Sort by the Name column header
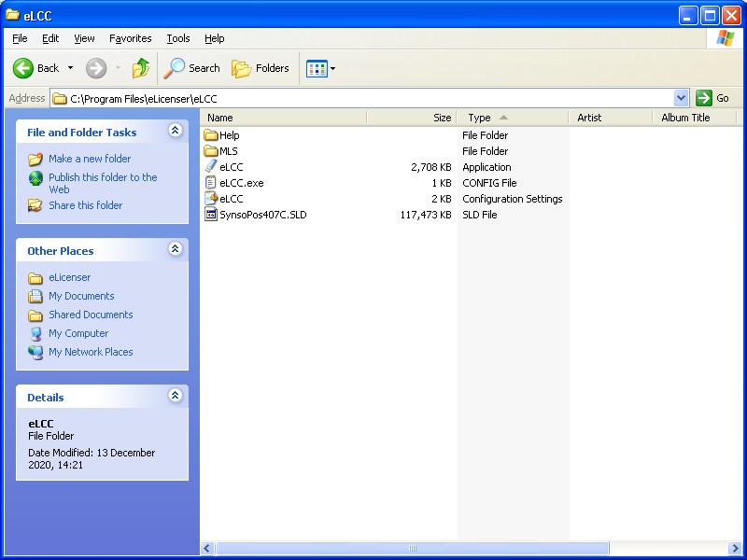 pyautogui.click(x=284, y=118)
